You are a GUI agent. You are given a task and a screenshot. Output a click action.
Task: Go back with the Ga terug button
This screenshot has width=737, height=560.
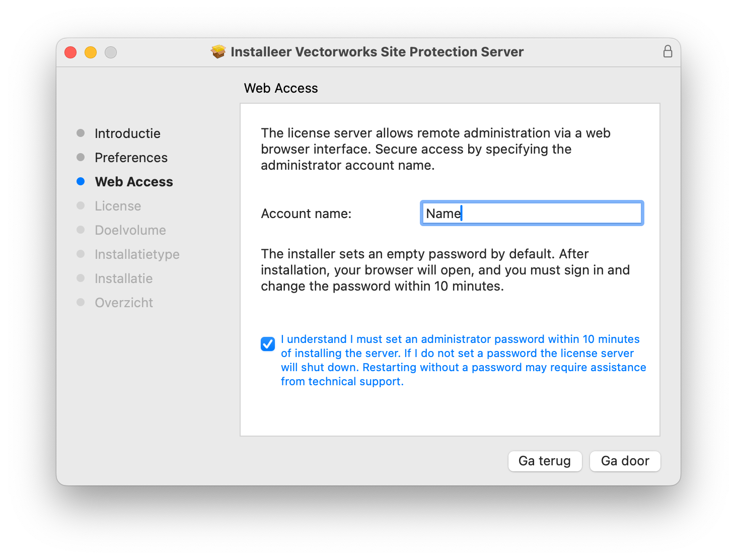545,461
